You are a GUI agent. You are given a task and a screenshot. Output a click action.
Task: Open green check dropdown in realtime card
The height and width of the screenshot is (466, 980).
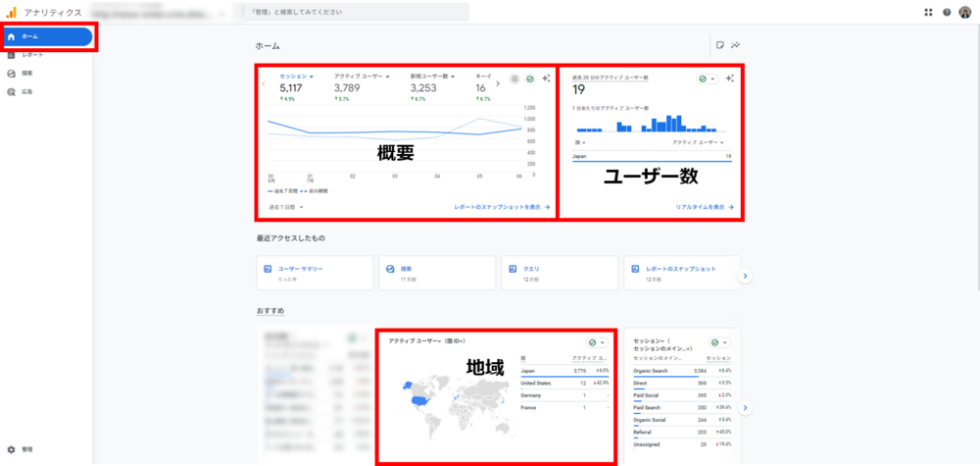pos(707,78)
